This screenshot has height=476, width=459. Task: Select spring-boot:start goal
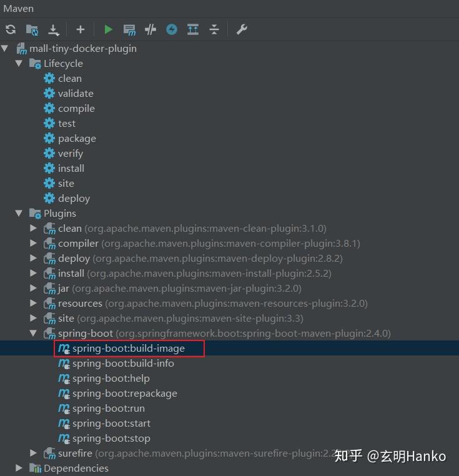point(111,424)
